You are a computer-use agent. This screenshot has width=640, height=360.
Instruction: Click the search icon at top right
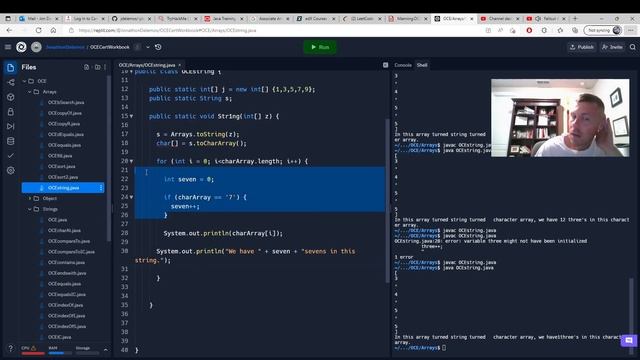click(632, 47)
